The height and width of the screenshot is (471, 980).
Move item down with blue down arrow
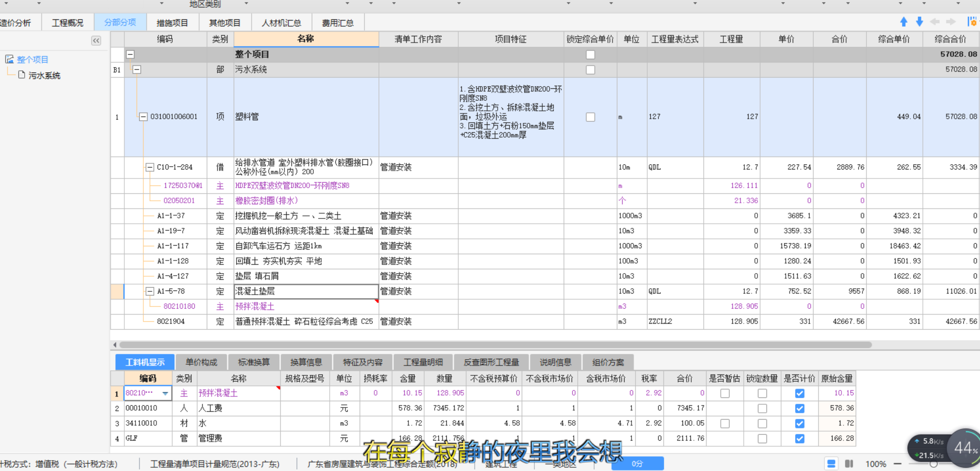pos(919,22)
